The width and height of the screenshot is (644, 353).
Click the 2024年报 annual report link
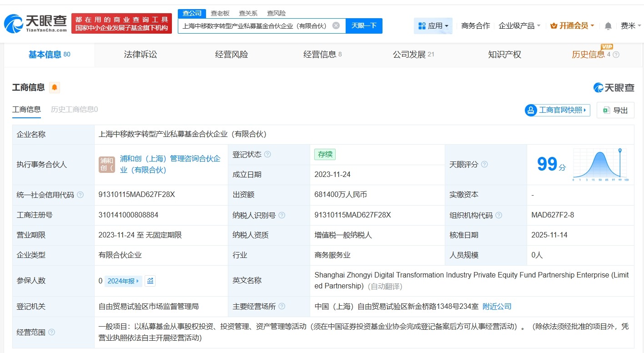click(121, 281)
